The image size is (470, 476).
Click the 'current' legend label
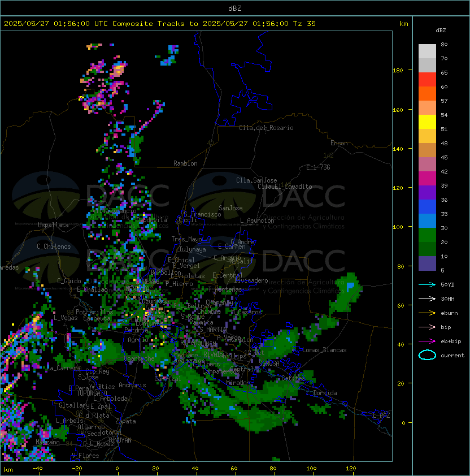[x=452, y=356]
